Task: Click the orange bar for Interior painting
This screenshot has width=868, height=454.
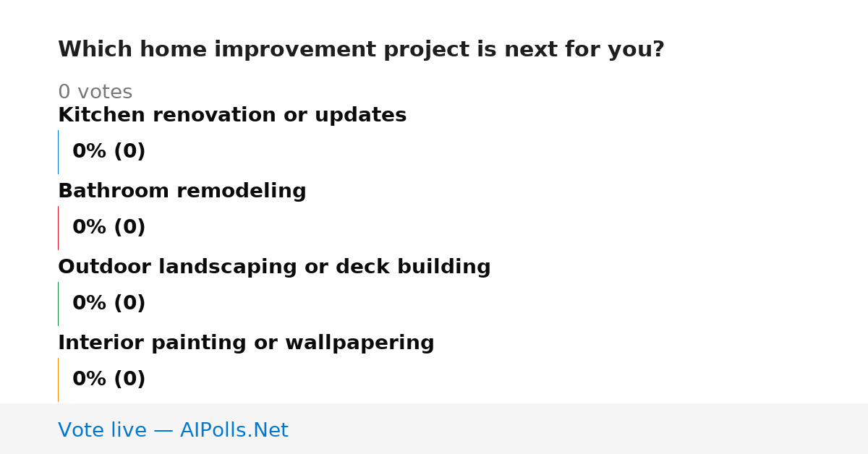Action: pos(58,380)
